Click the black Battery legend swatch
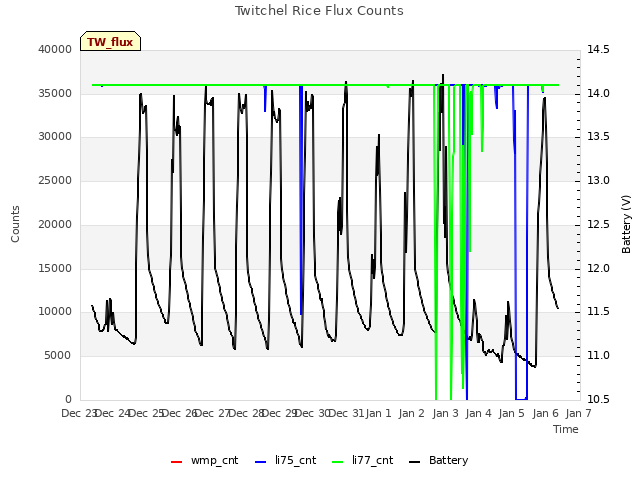Image resolution: width=640 pixels, height=480 pixels. pyautogui.click(x=415, y=462)
